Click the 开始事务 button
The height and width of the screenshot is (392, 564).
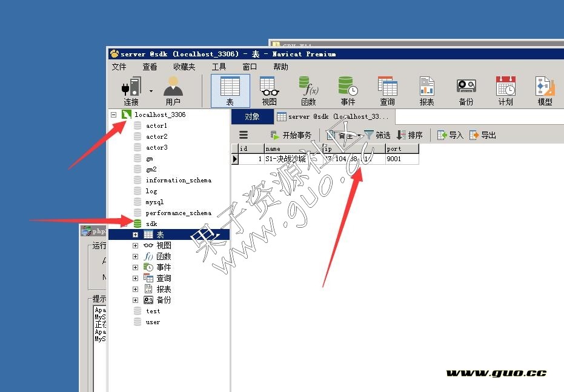(x=291, y=135)
